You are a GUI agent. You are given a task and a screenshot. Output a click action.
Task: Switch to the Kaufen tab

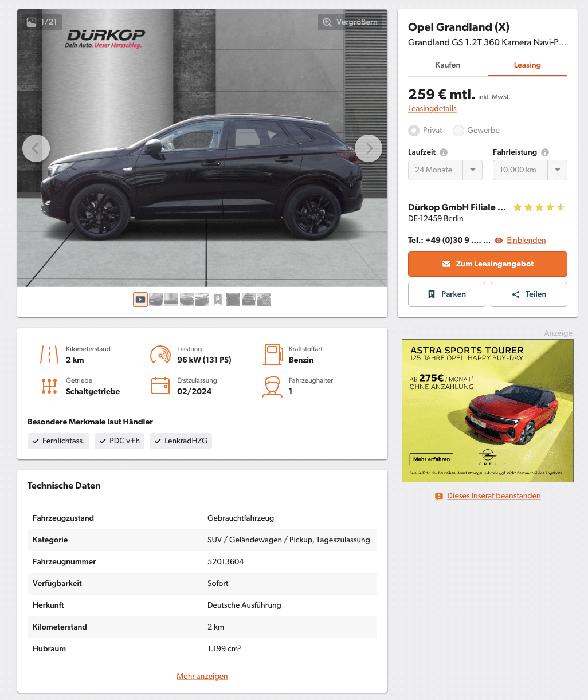(448, 65)
